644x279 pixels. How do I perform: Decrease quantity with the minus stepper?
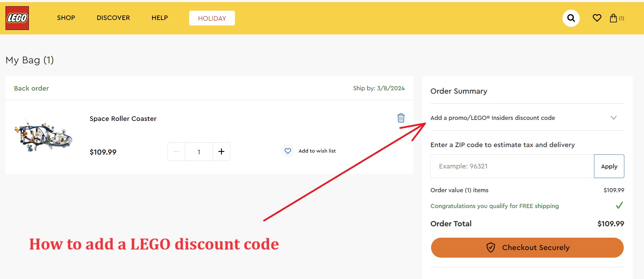[x=176, y=151]
